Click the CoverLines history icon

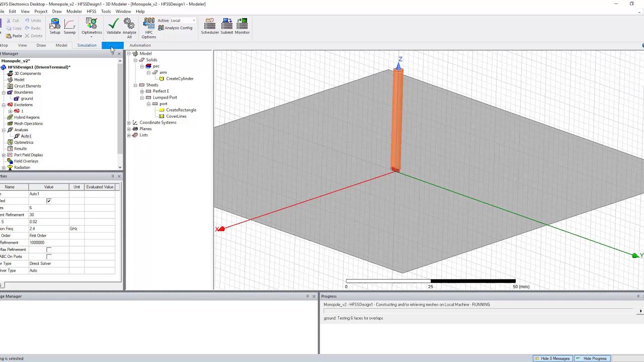162,116
